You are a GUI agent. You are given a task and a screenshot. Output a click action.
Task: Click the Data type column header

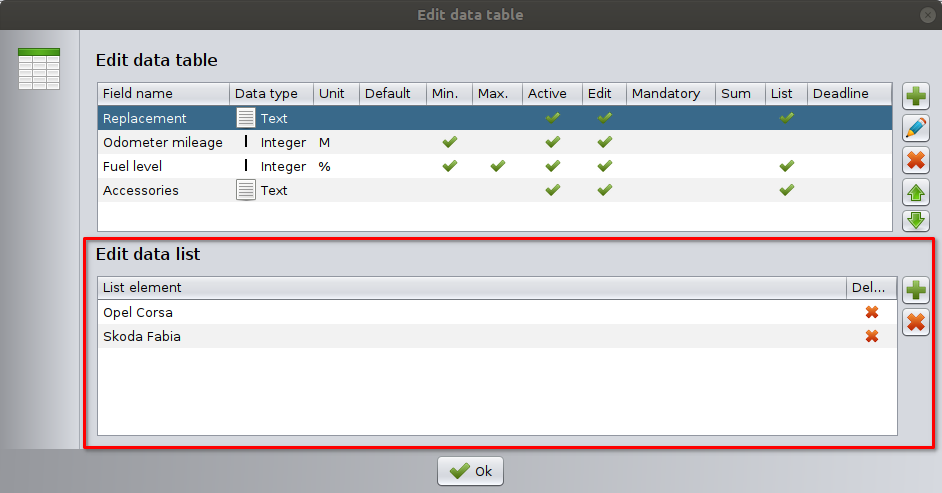266,93
